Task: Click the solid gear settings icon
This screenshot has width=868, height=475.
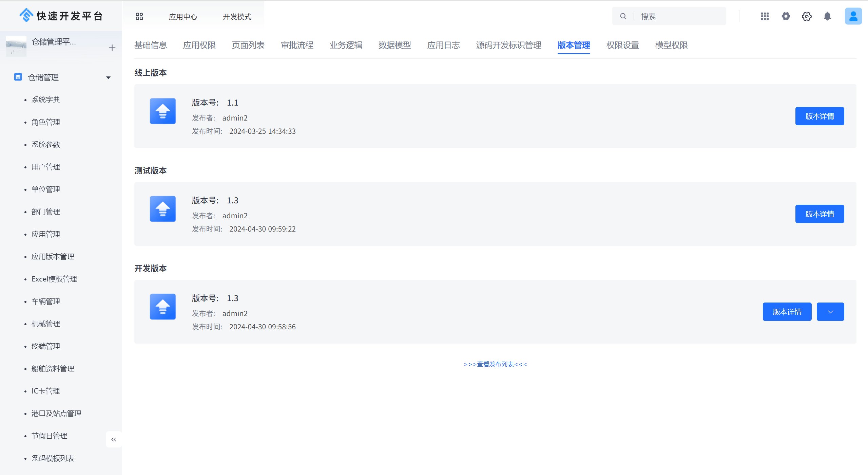Action: click(x=786, y=16)
